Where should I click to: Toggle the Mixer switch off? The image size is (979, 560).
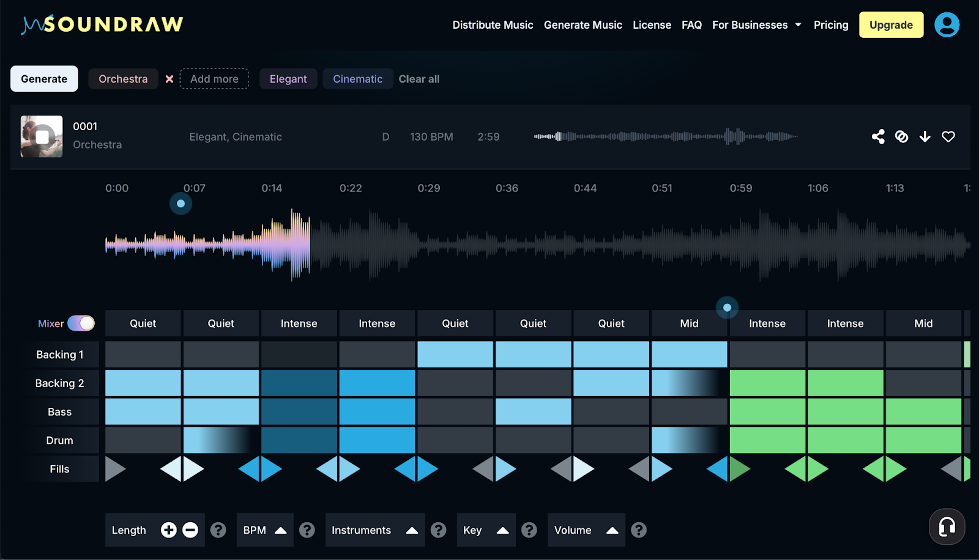click(x=81, y=323)
